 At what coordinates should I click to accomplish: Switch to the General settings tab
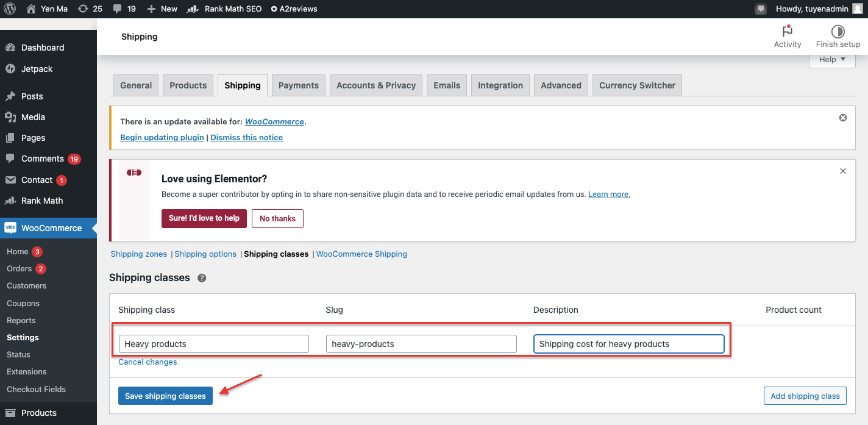[x=136, y=85]
